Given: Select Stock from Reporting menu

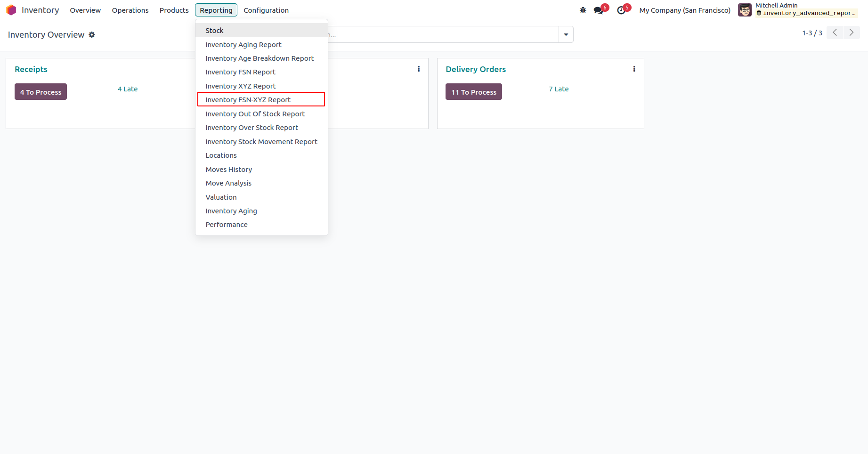Looking at the screenshot, I should pyautogui.click(x=261, y=30).
